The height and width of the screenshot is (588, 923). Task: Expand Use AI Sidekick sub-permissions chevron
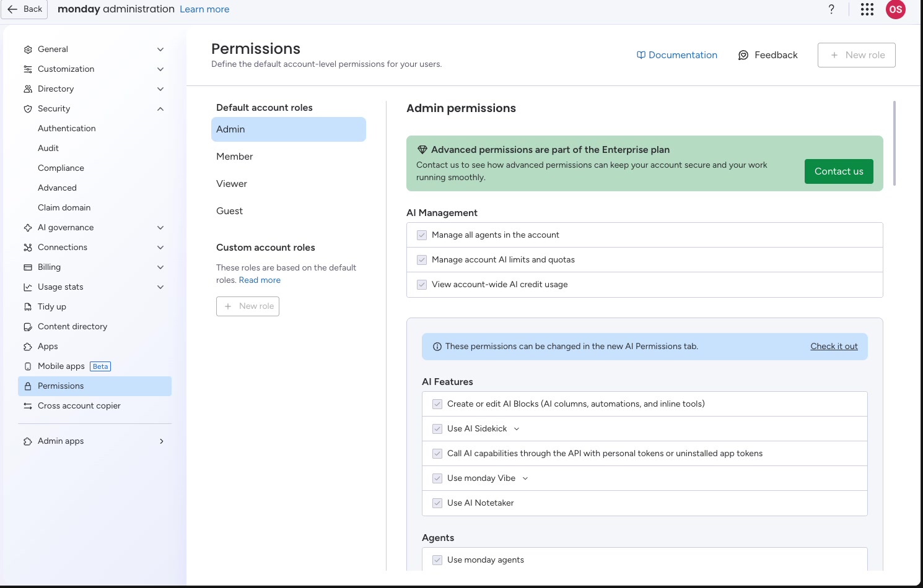click(x=517, y=429)
